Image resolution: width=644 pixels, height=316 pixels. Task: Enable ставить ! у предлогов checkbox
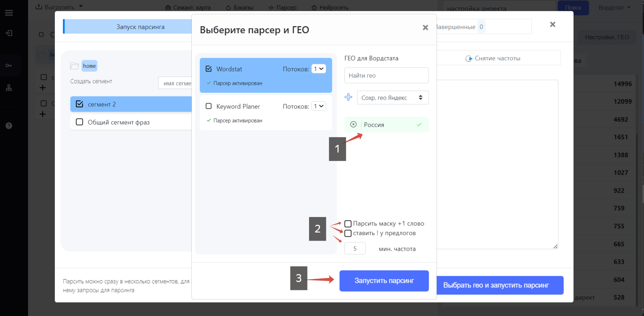tap(348, 233)
